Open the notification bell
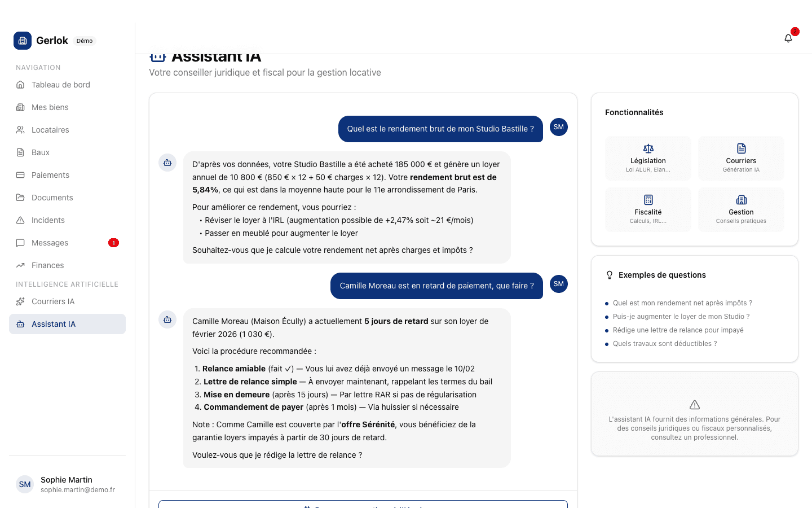The height and width of the screenshot is (508, 812). coord(788,37)
